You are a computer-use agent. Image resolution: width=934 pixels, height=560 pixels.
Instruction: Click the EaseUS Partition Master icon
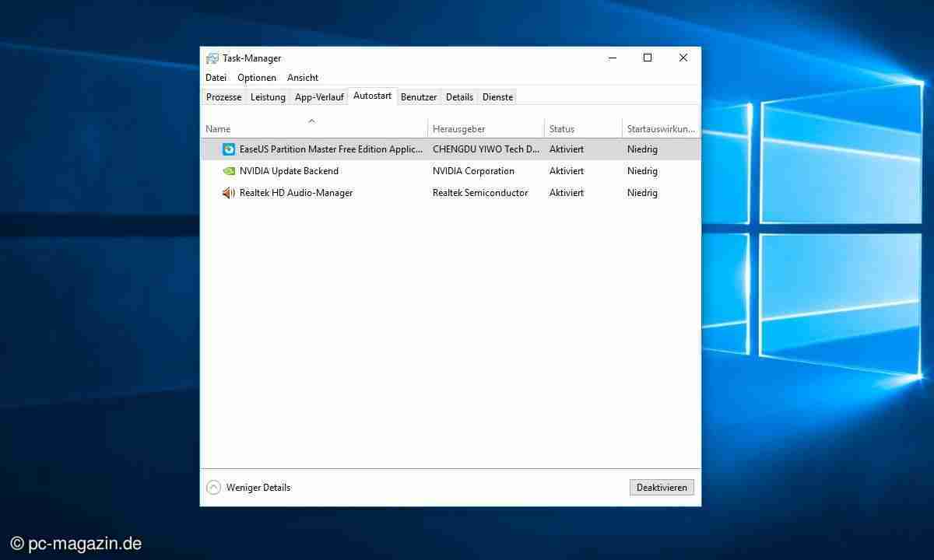[x=229, y=149]
